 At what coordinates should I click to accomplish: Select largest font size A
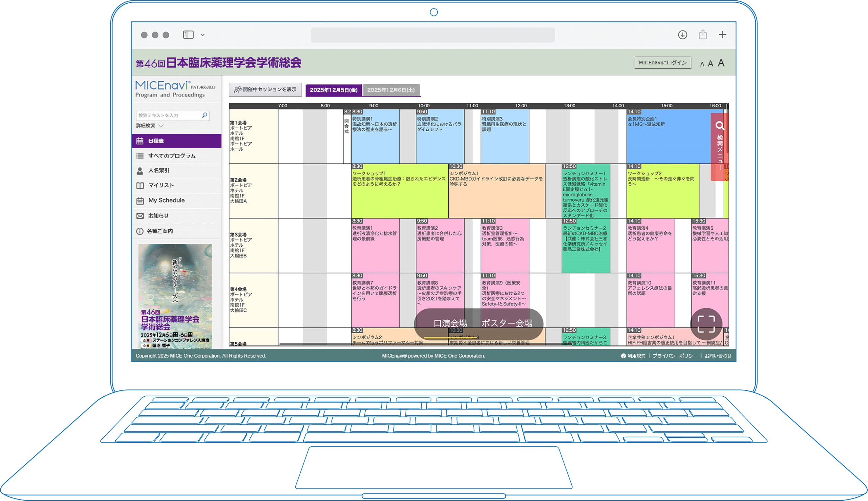(721, 63)
